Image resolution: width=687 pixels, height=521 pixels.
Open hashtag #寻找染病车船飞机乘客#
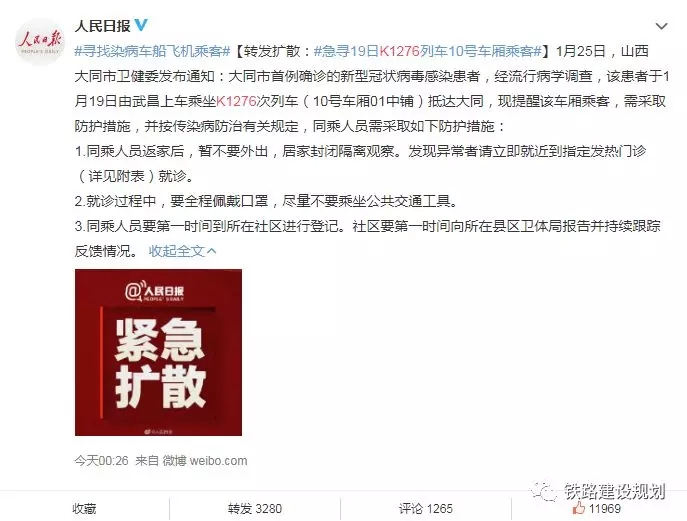[x=152, y=51]
